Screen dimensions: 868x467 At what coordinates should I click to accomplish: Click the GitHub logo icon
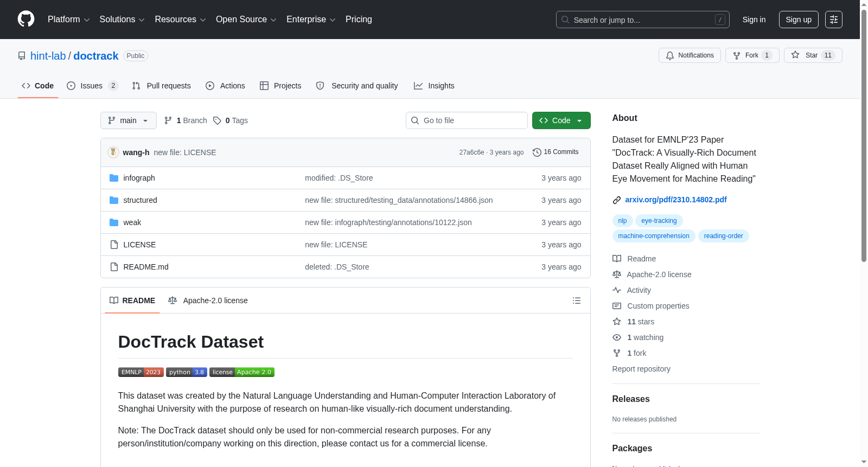pos(26,20)
